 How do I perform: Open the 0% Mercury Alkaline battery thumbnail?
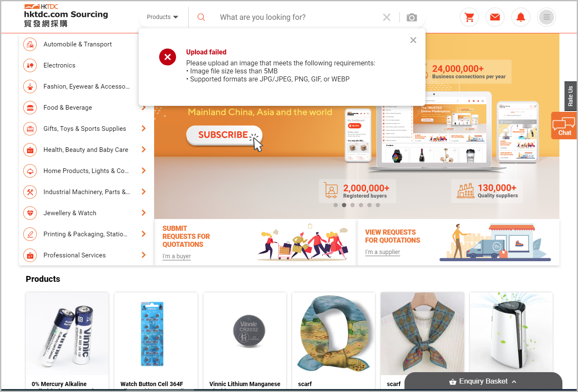tap(67, 334)
